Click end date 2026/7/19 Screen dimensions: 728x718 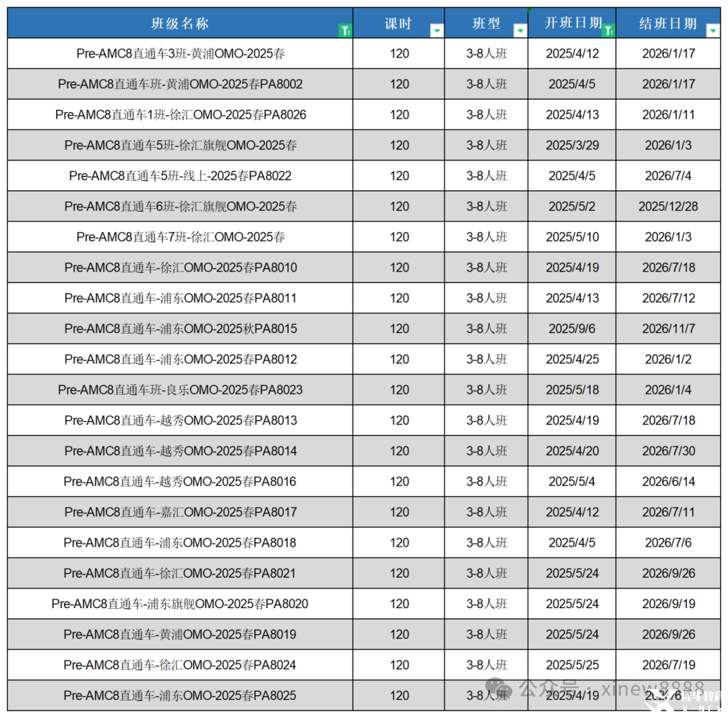(668, 665)
